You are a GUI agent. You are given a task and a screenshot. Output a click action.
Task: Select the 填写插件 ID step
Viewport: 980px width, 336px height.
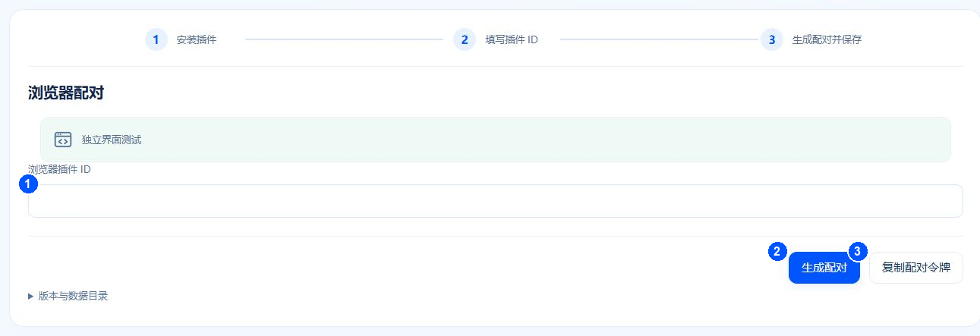(x=496, y=39)
